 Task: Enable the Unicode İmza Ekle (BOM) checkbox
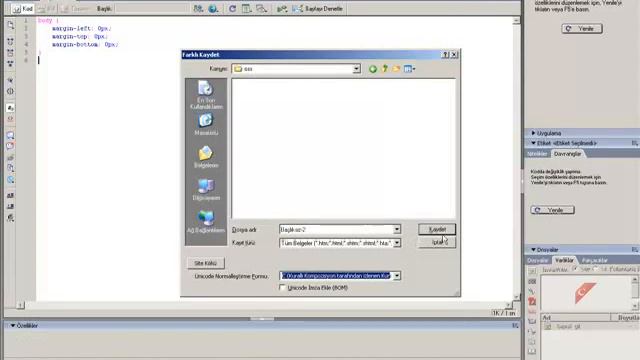click(282, 288)
